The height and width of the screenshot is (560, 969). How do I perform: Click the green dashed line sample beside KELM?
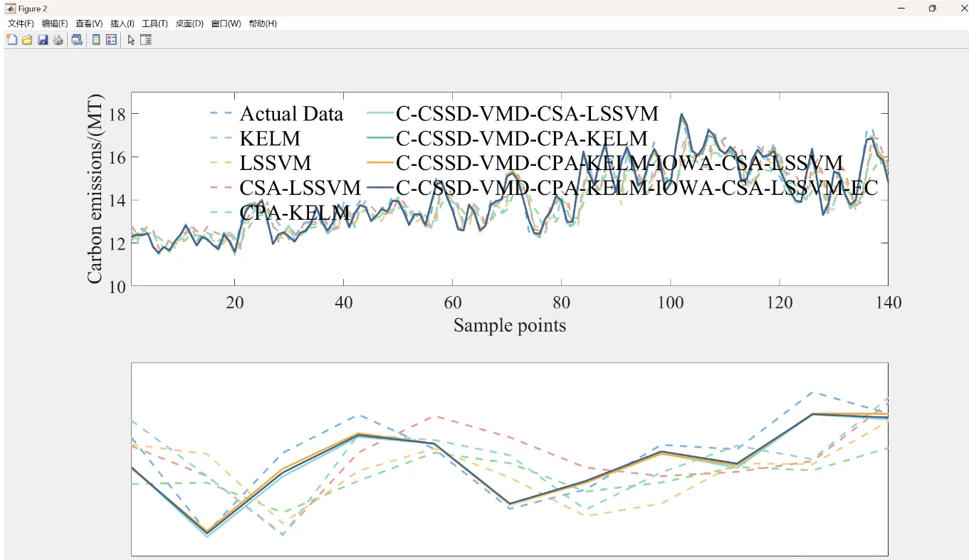221,138
